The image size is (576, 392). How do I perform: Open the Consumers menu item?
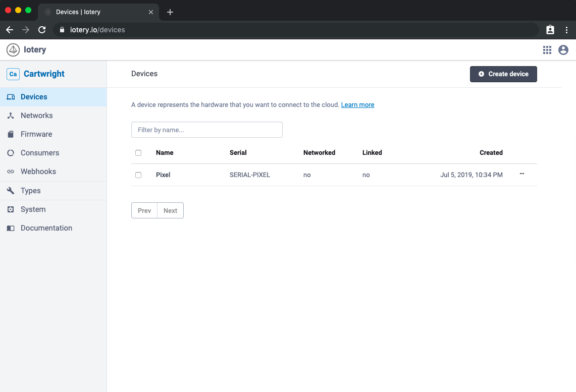click(x=54, y=153)
